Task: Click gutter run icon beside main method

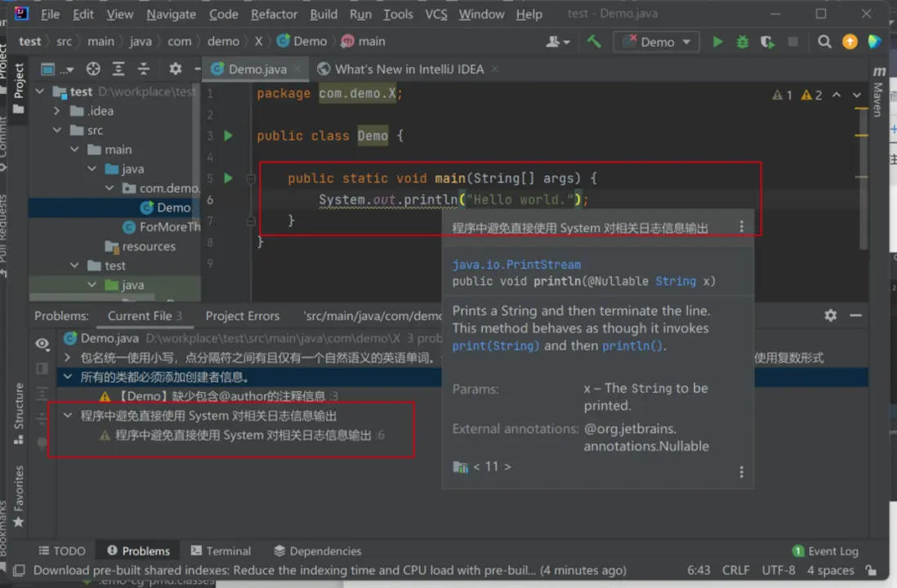Action: pyautogui.click(x=229, y=178)
